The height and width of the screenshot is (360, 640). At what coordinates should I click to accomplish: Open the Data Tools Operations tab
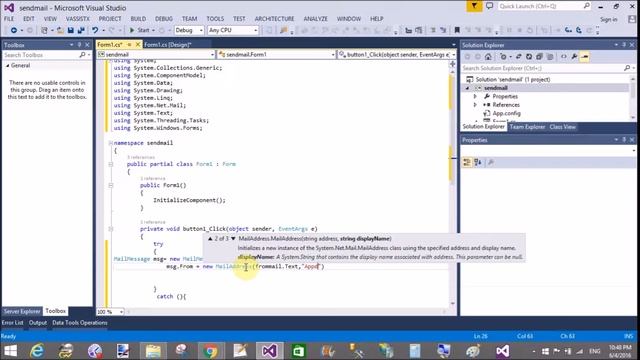[x=80, y=323]
